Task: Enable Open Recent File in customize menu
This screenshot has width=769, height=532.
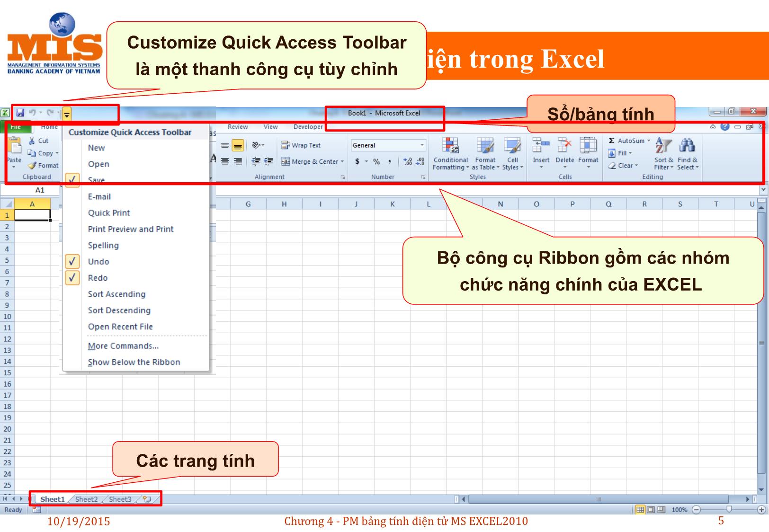Action: point(136,327)
